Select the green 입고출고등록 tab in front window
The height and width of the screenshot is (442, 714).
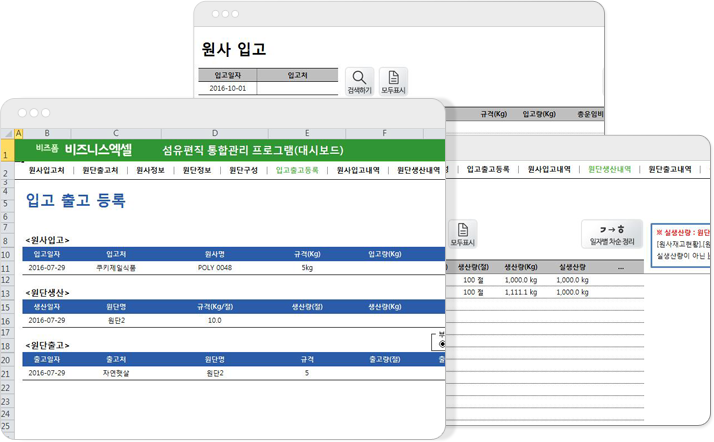click(297, 170)
